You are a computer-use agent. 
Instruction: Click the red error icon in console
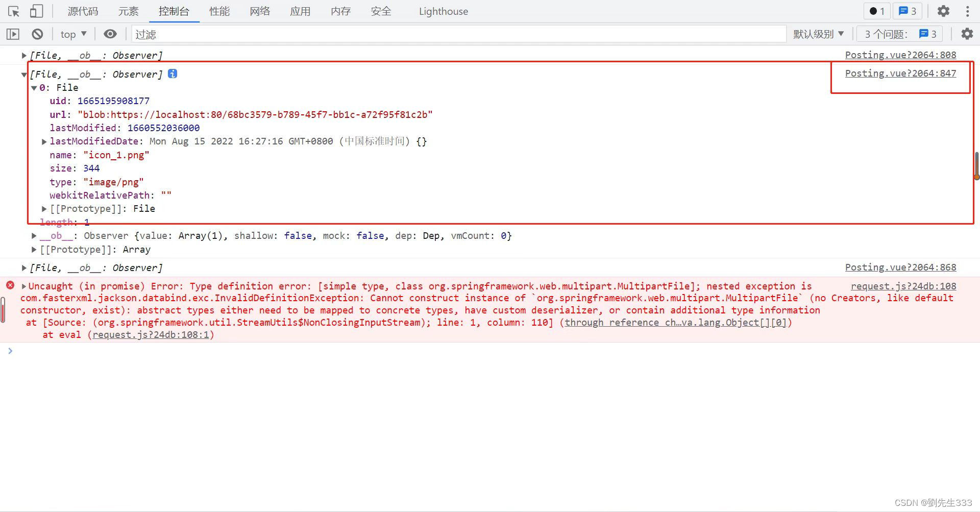pos(10,285)
